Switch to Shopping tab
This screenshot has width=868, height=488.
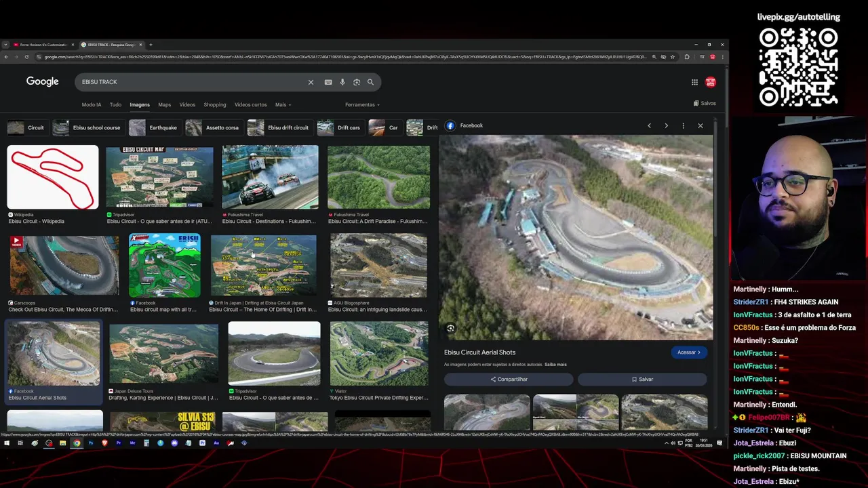215,105
